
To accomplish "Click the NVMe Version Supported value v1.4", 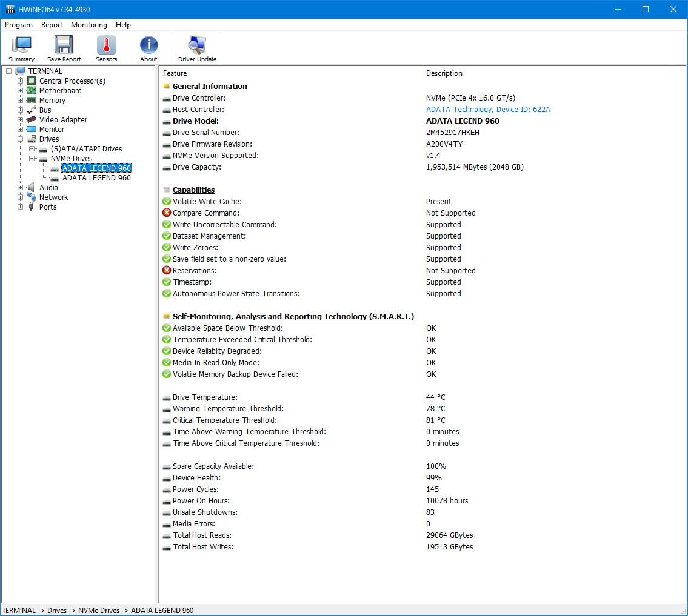I will tap(433, 156).
